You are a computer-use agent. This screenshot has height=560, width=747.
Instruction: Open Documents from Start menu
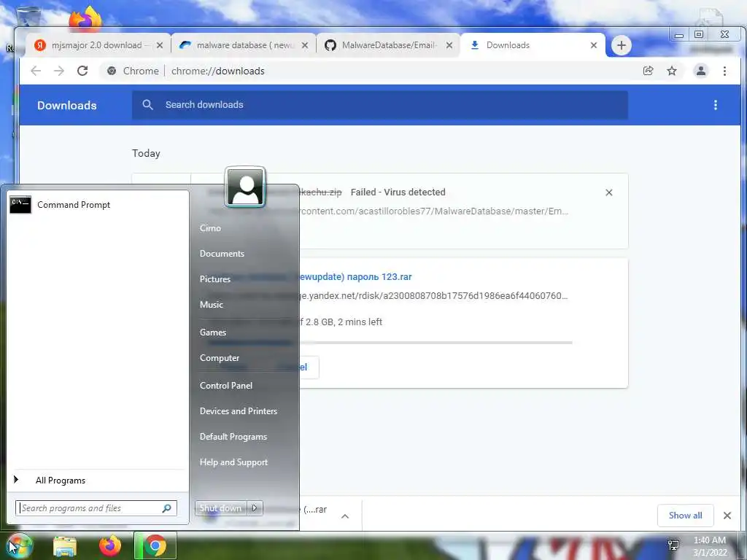tap(222, 254)
